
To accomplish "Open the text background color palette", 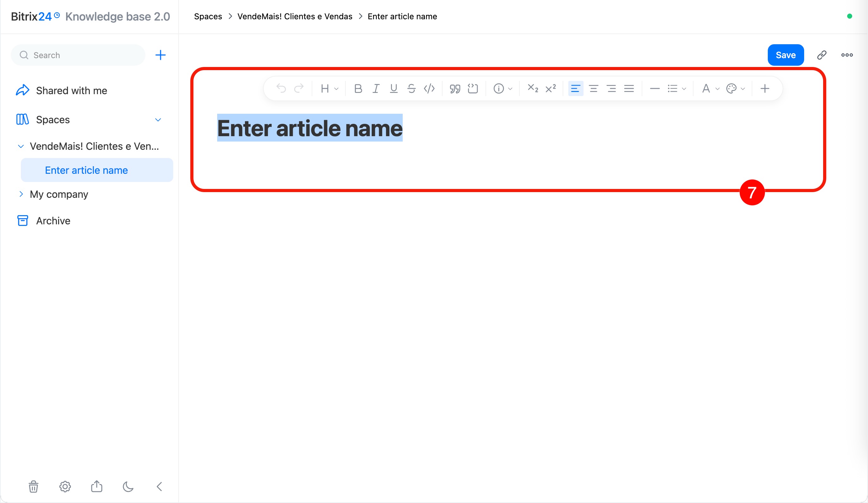I will click(x=735, y=89).
